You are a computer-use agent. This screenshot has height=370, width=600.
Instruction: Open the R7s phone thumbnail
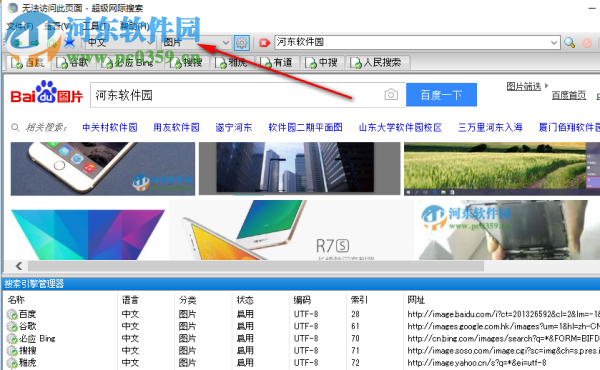291,230
